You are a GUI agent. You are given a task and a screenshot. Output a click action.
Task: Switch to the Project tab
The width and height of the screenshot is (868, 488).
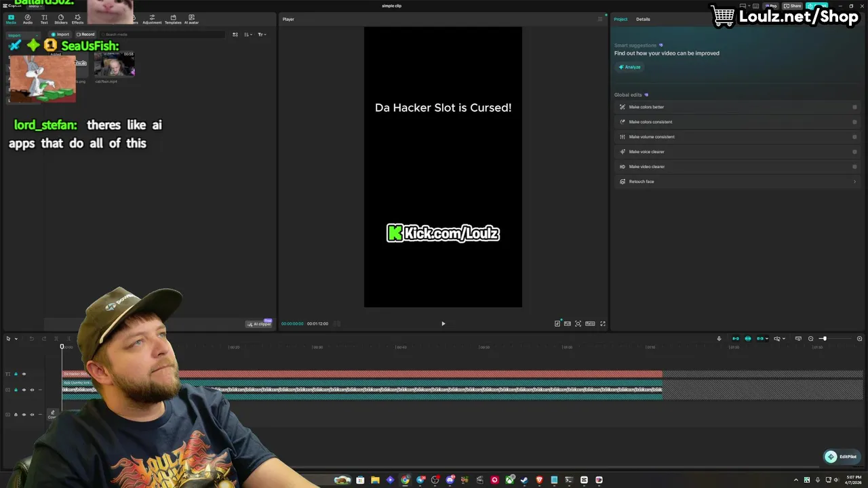(x=620, y=19)
